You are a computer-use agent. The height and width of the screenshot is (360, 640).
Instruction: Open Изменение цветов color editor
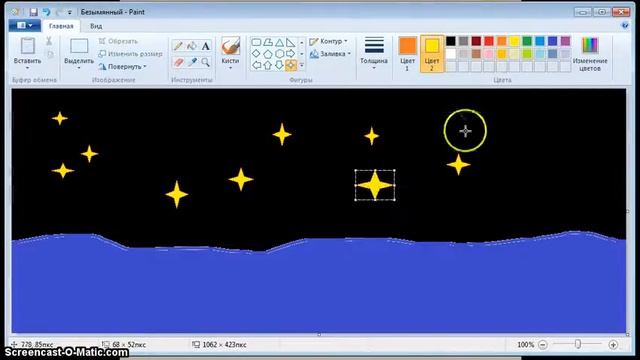(x=590, y=54)
